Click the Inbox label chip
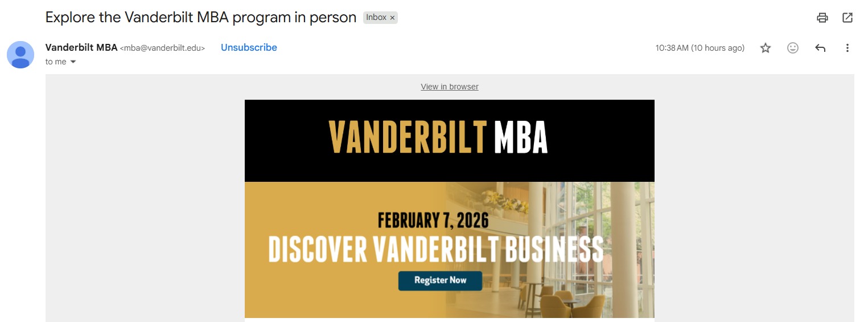The image size is (868, 322). (x=376, y=18)
